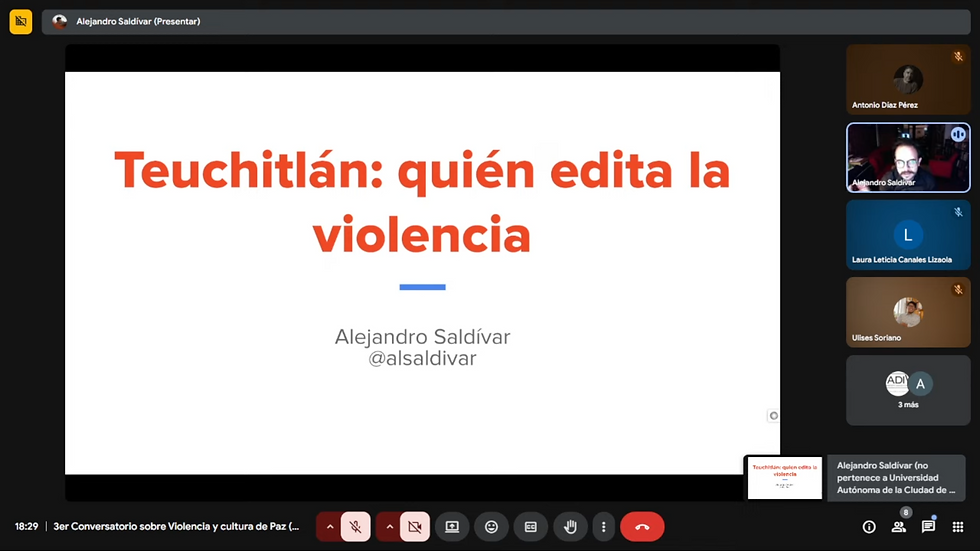Select Laura Leticia Canales Lizaola tile

click(908, 235)
